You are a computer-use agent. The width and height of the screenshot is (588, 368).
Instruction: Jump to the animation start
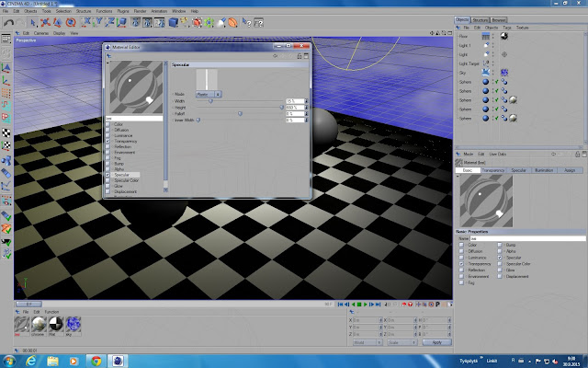pyautogui.click(x=340, y=305)
